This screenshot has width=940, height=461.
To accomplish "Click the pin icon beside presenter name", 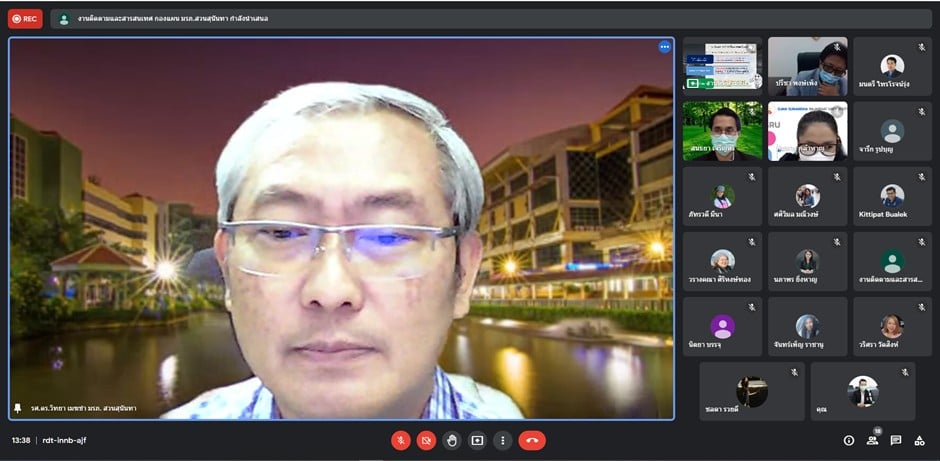I will coord(17,408).
